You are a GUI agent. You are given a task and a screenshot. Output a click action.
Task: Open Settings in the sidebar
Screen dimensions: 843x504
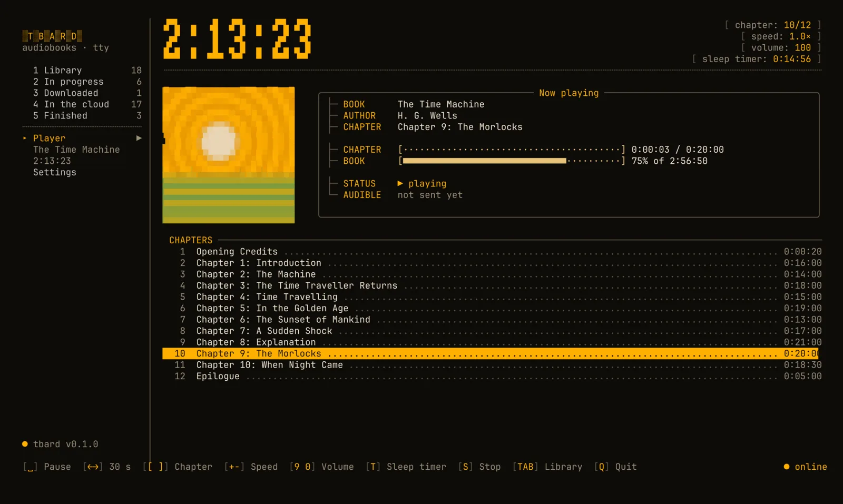[55, 172]
